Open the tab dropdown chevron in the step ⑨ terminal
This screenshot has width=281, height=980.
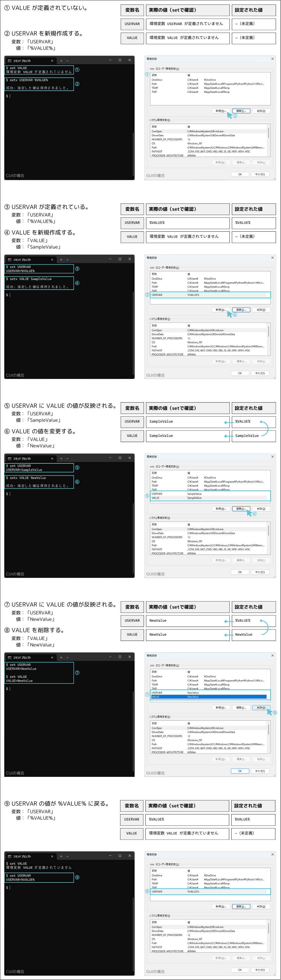point(67,856)
